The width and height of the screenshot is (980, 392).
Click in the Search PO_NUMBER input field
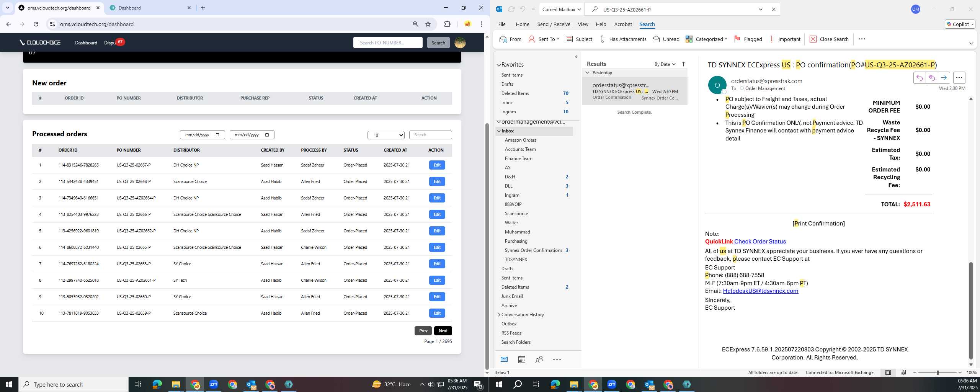coord(388,42)
